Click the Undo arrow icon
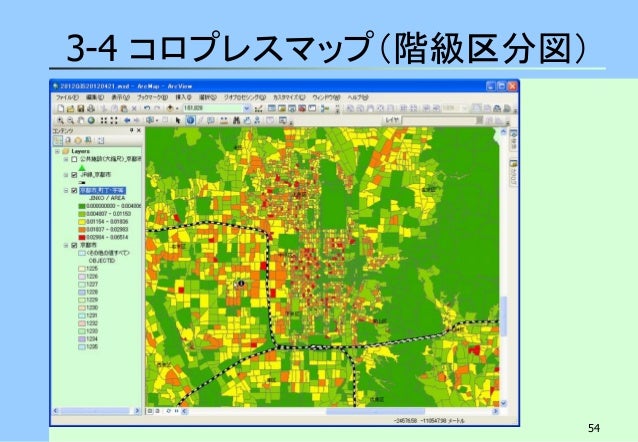This screenshot has height=442, width=638. [147, 108]
